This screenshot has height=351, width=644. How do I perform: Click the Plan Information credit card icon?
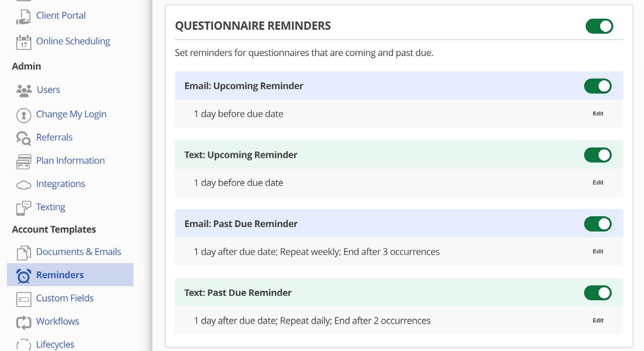23,161
